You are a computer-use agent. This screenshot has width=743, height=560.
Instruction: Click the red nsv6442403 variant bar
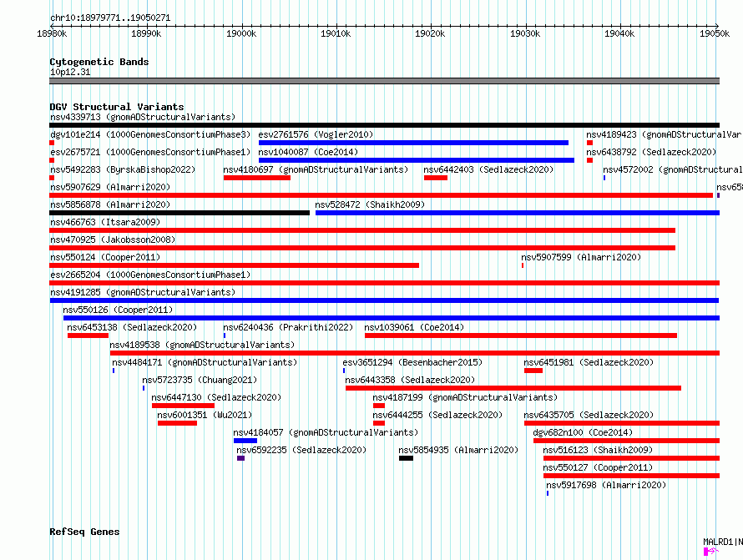[x=436, y=178]
